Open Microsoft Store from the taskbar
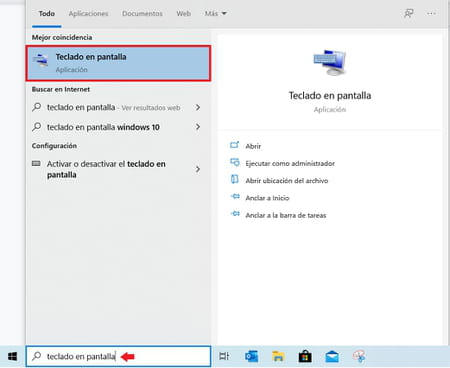The height and width of the screenshot is (368, 450). 305,356
